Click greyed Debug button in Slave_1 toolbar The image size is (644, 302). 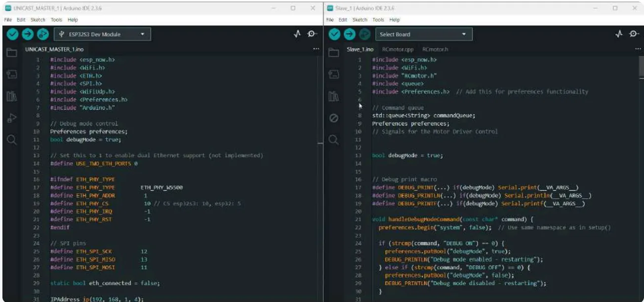coord(365,34)
